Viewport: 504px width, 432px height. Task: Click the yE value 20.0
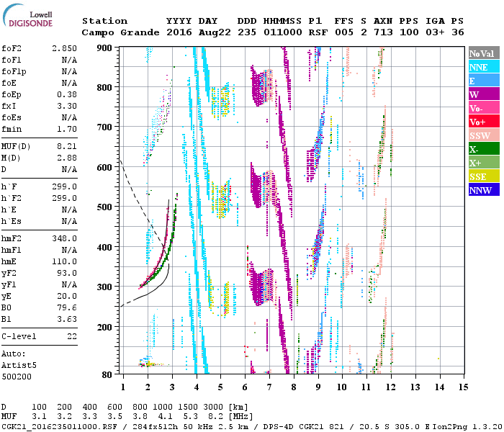click(67, 297)
